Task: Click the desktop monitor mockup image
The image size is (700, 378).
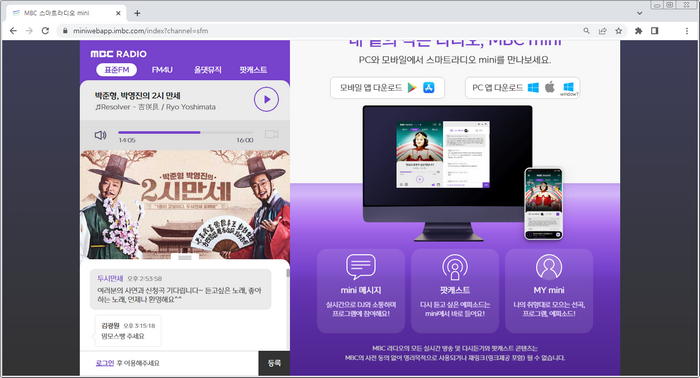Action: click(x=447, y=173)
